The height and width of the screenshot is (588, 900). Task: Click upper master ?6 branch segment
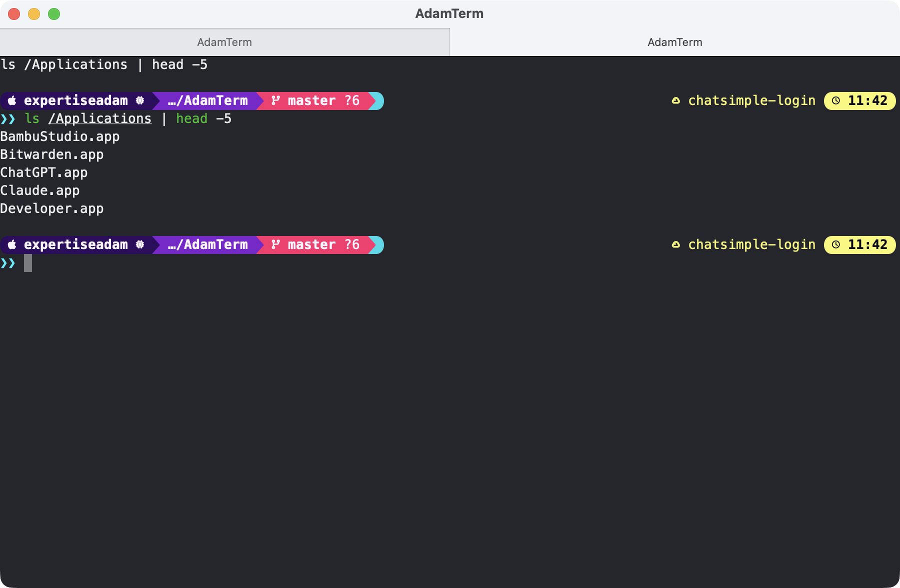(x=316, y=100)
